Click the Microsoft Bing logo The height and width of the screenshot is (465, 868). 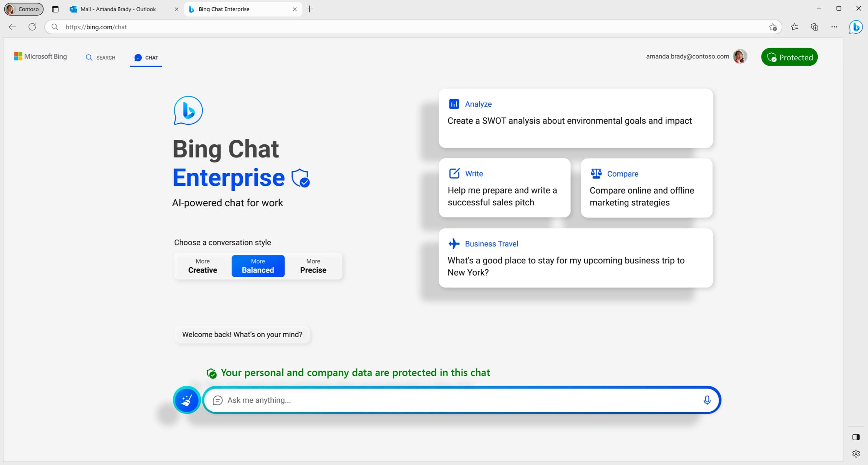tap(40, 56)
